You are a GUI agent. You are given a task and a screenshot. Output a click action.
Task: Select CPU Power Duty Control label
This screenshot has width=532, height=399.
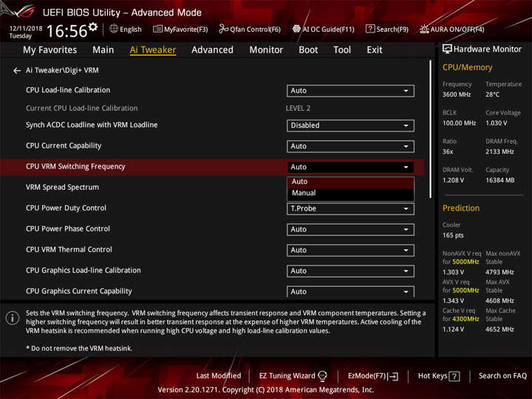[66, 208]
